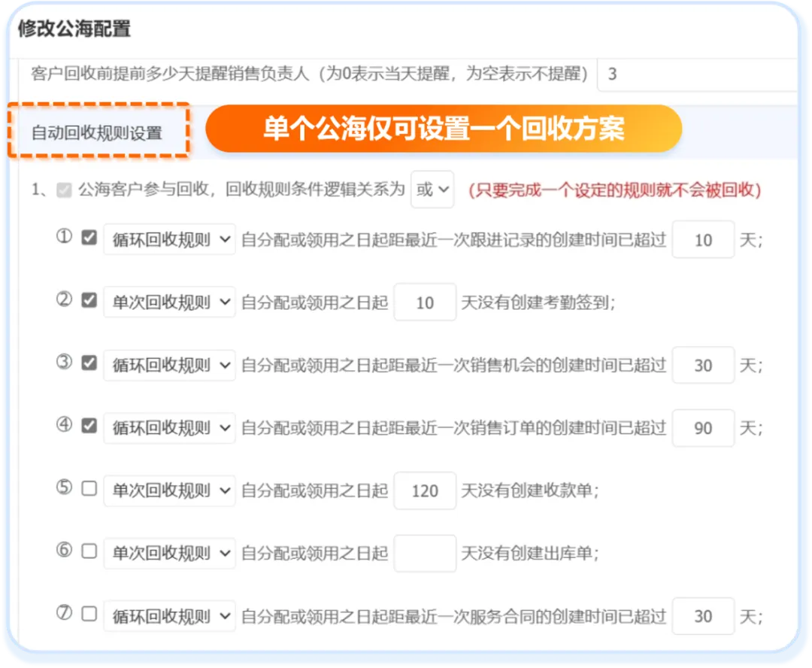Open rule ② 单次回收规则 dropdown
This screenshot has width=812, height=668.
(169, 302)
